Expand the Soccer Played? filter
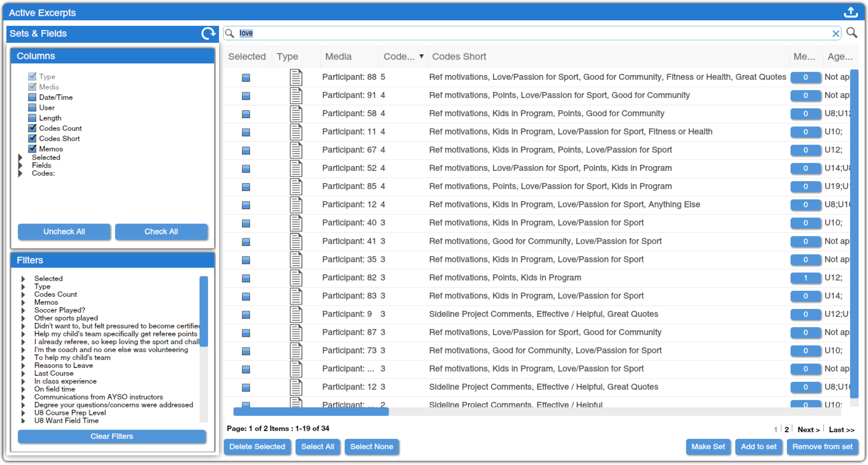 coord(23,310)
